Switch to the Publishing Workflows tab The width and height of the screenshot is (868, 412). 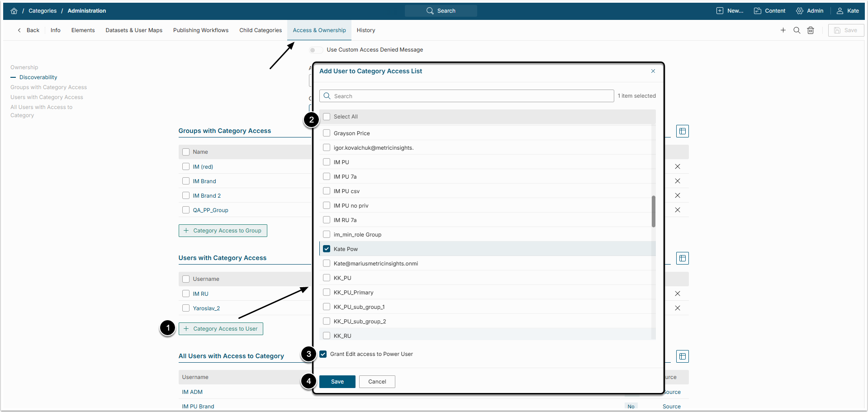point(200,30)
